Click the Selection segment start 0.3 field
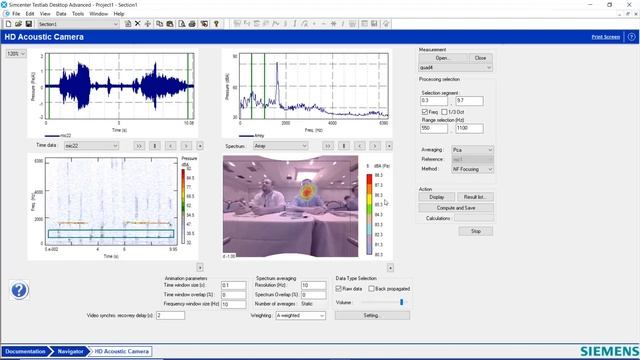Screen dimensions: 640x360 (x=434, y=101)
